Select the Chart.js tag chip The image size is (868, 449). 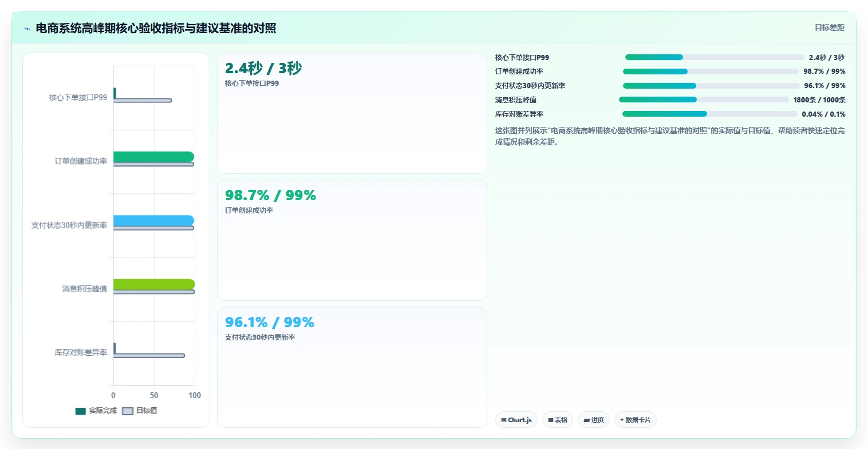(x=516, y=420)
